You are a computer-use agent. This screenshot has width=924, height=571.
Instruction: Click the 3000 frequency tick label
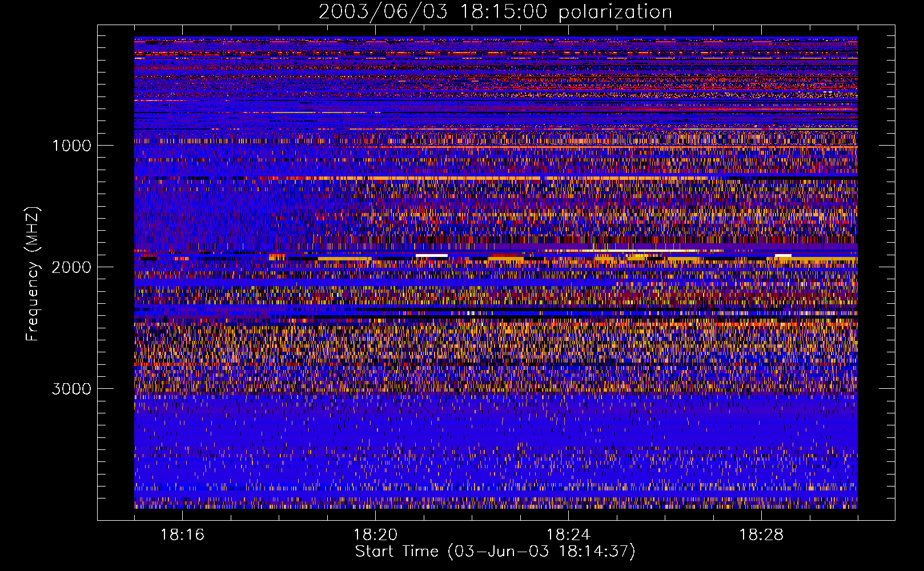click(71, 389)
